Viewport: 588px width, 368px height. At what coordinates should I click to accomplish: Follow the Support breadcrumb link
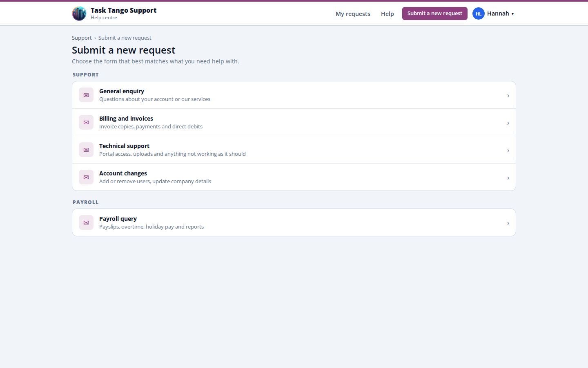[x=82, y=38]
